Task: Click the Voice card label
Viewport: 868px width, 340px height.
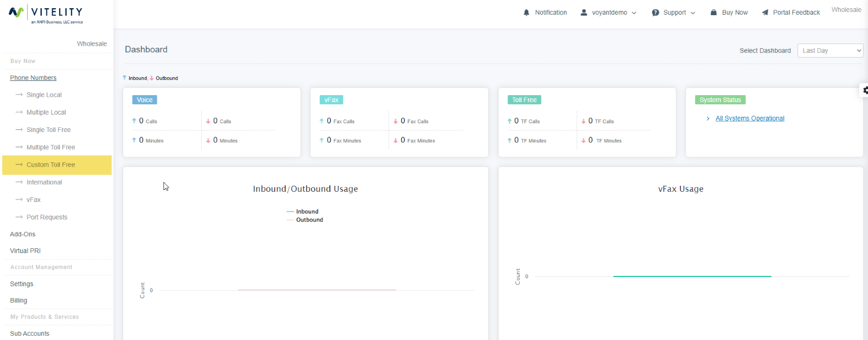Action: [144, 100]
